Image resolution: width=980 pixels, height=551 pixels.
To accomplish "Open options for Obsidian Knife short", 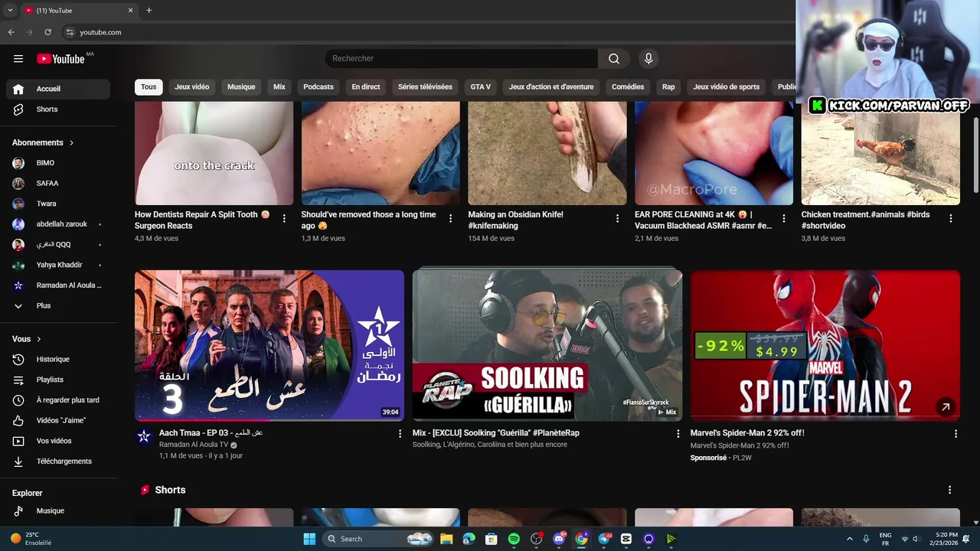I will (617, 219).
